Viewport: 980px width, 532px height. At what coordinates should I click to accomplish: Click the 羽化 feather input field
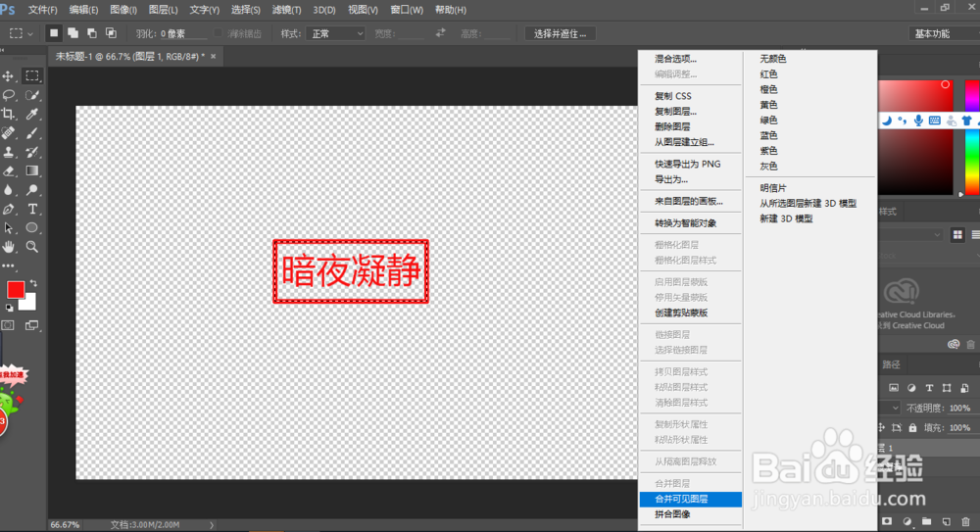click(x=183, y=33)
